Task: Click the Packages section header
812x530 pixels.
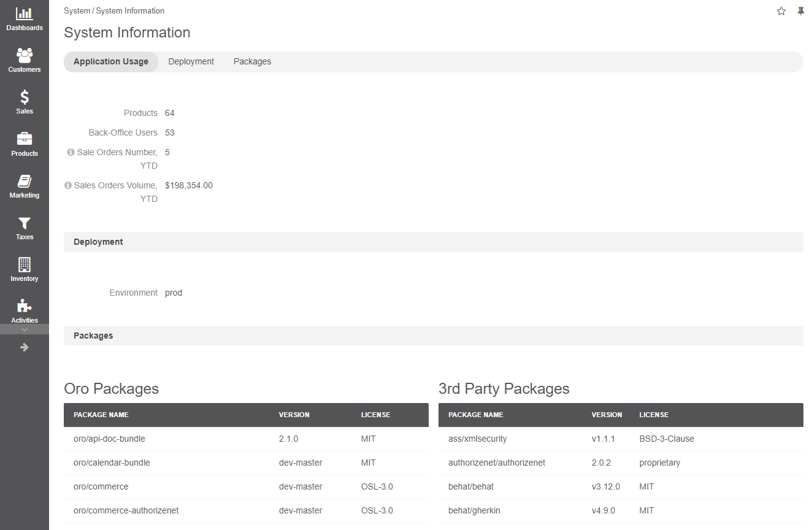Action: point(434,336)
